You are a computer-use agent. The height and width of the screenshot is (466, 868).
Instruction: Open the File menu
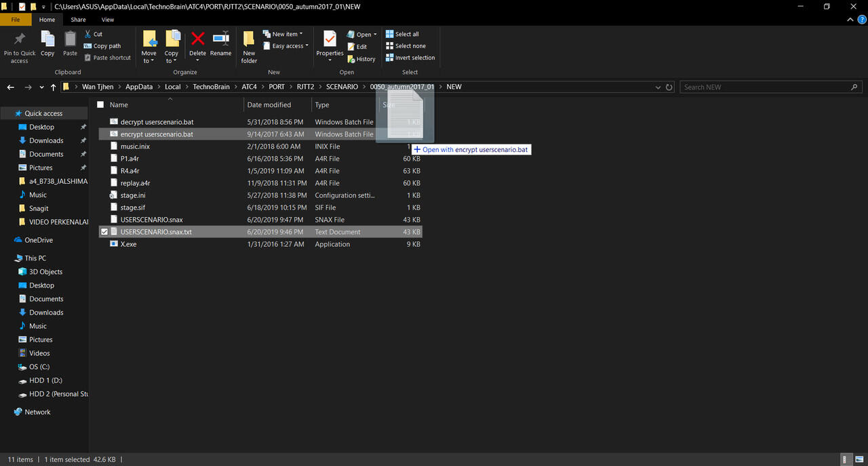click(x=15, y=19)
